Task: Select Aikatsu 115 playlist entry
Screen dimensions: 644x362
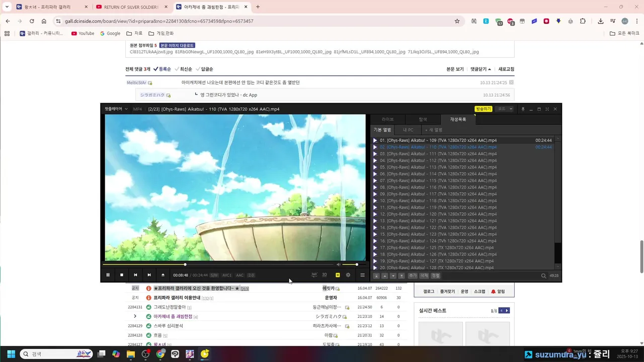Action: (x=463, y=180)
